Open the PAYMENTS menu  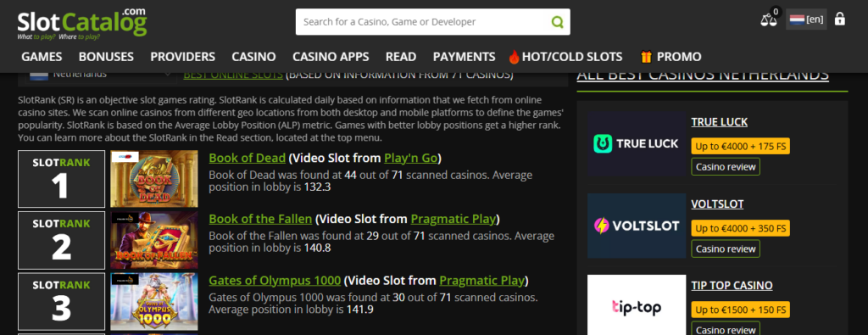pyautogui.click(x=464, y=57)
